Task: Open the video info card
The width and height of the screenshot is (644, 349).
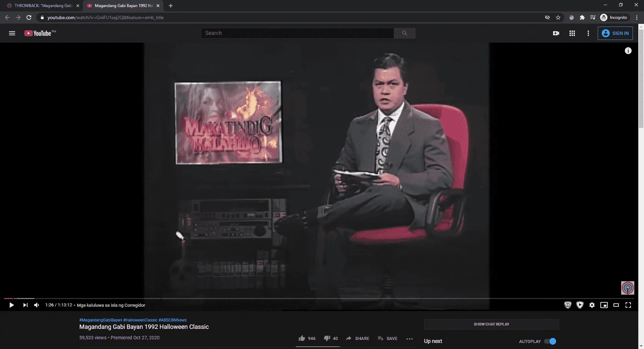Action: pyautogui.click(x=628, y=51)
